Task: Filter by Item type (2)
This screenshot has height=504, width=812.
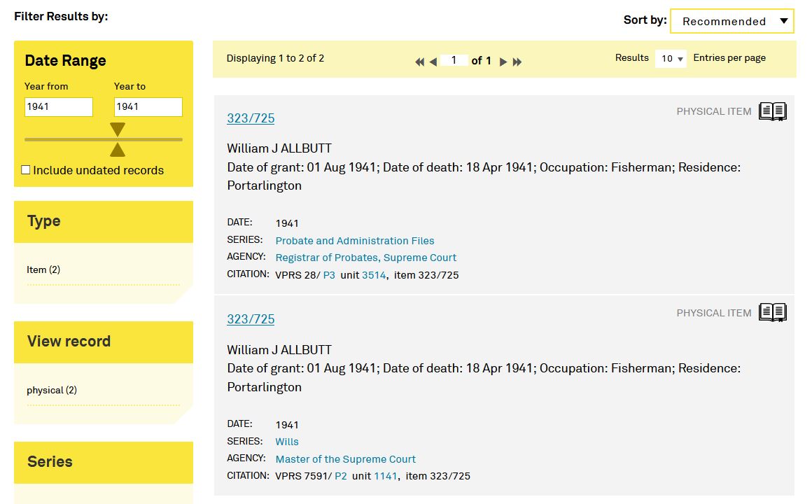Action: point(43,269)
